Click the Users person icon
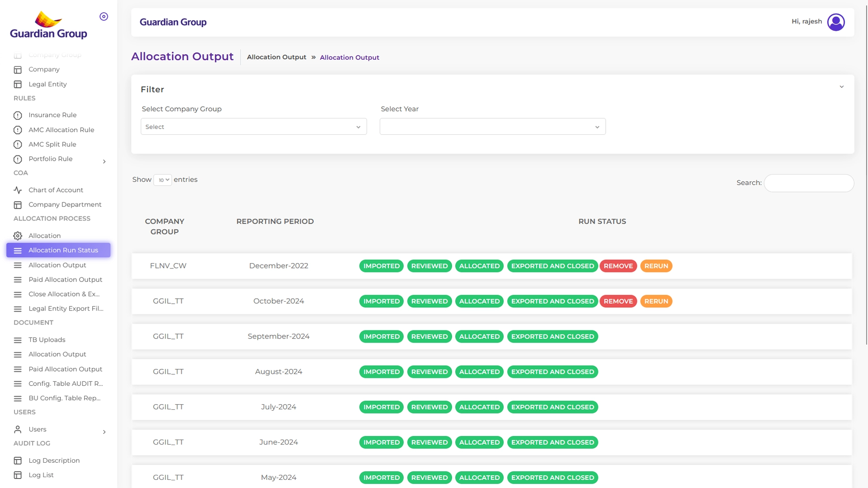 pos(18,429)
